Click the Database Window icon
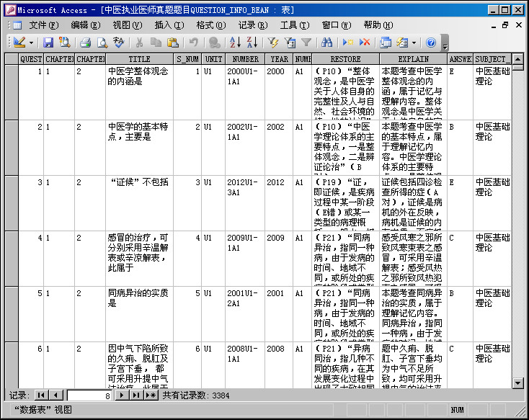Screen dimensions: 529x420 [x=386, y=43]
